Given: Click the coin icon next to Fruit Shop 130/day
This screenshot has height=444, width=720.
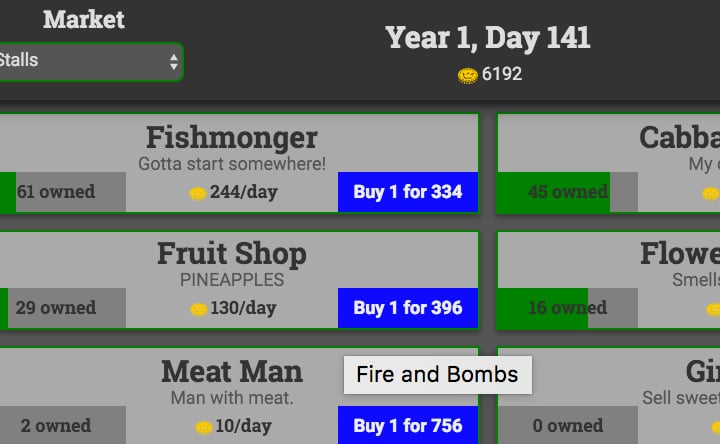Looking at the screenshot, I should pyautogui.click(x=198, y=309).
